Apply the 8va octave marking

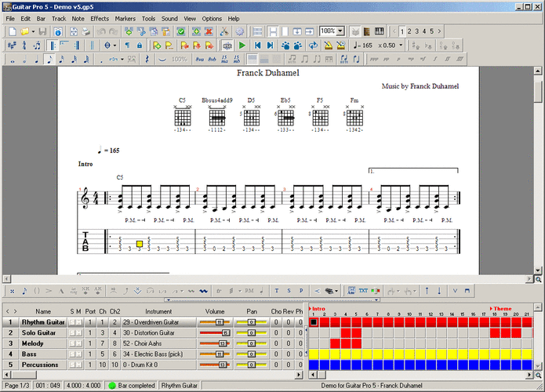coord(199,60)
